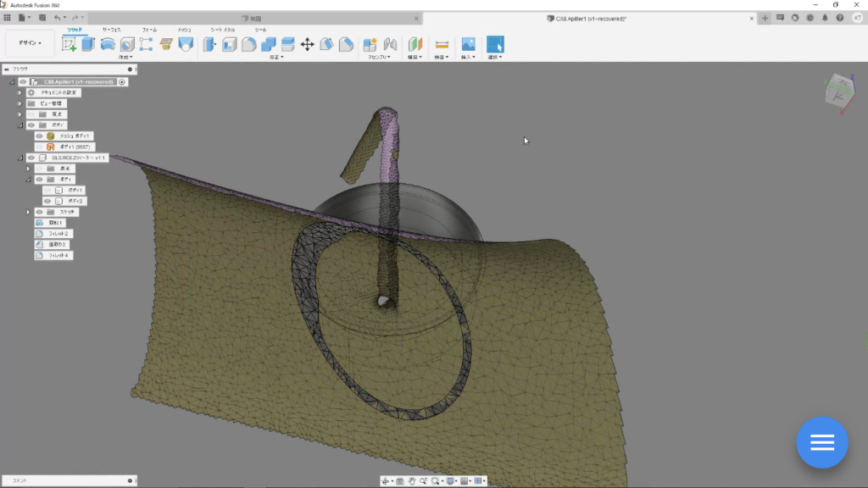Click the Extrude tool icon
Image resolution: width=868 pixels, height=488 pixels.
pos(88,44)
